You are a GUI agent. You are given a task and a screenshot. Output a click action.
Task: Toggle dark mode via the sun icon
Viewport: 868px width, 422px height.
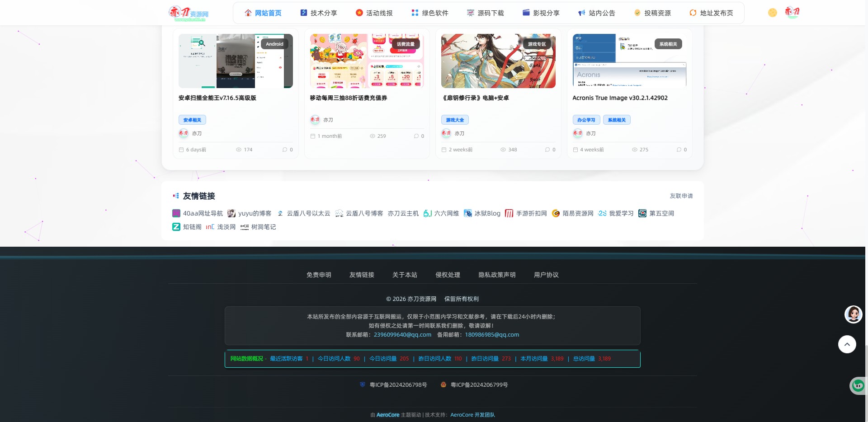pyautogui.click(x=772, y=13)
